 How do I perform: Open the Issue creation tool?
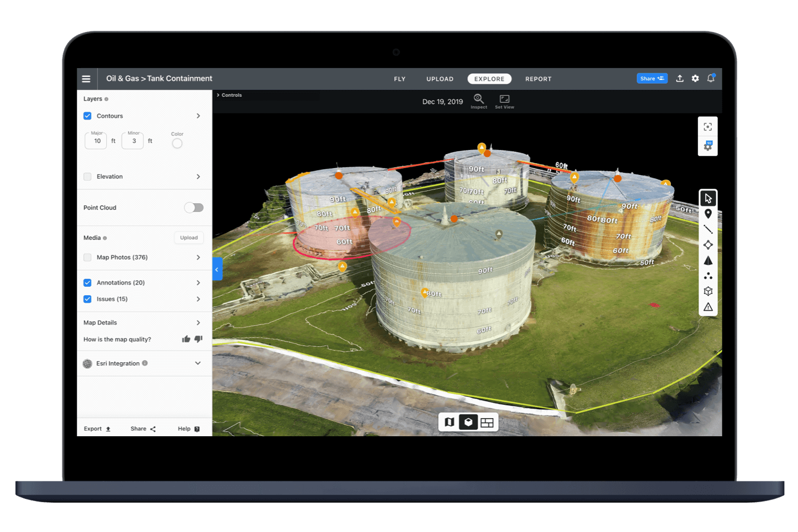708,307
